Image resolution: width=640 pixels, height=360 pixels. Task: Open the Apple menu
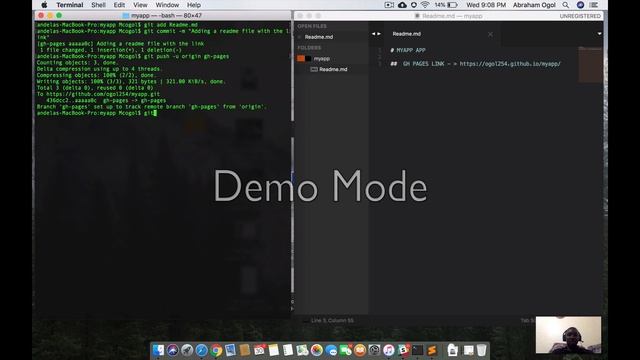click(44, 5)
